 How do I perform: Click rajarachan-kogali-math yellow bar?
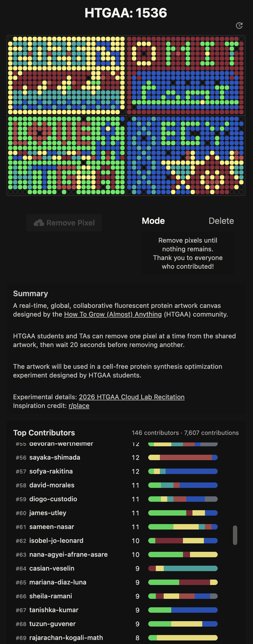click(187, 638)
